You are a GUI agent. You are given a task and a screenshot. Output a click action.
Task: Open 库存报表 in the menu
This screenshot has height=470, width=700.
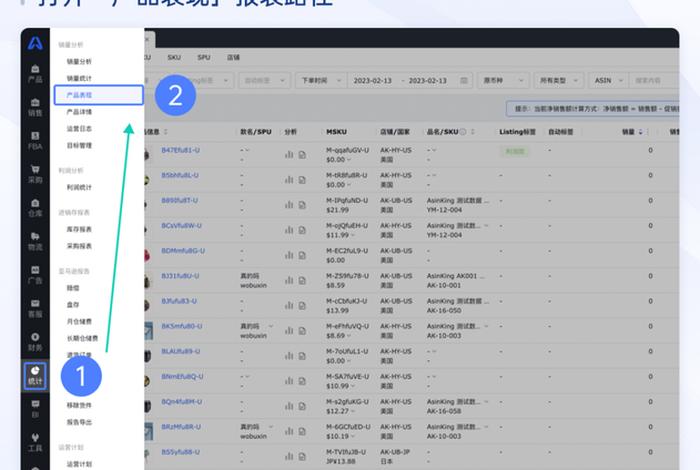79,229
